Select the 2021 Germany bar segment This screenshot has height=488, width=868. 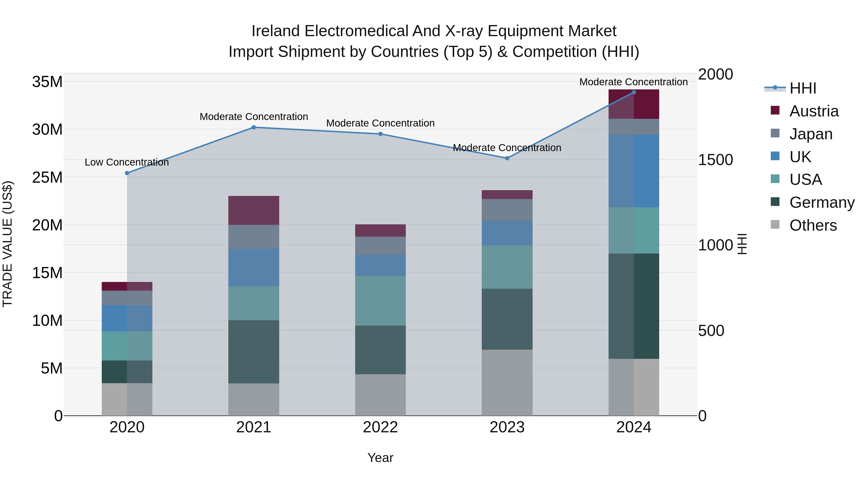pos(254,352)
